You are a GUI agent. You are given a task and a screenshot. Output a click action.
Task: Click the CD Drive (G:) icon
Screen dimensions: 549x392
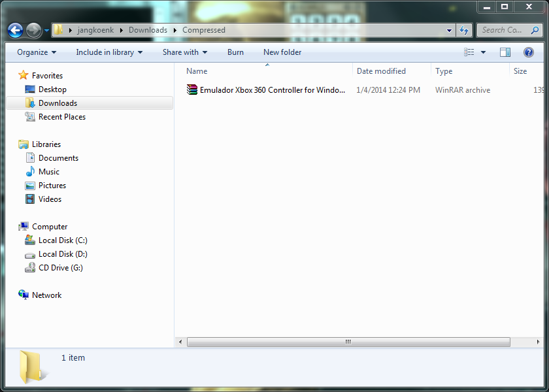coord(30,267)
